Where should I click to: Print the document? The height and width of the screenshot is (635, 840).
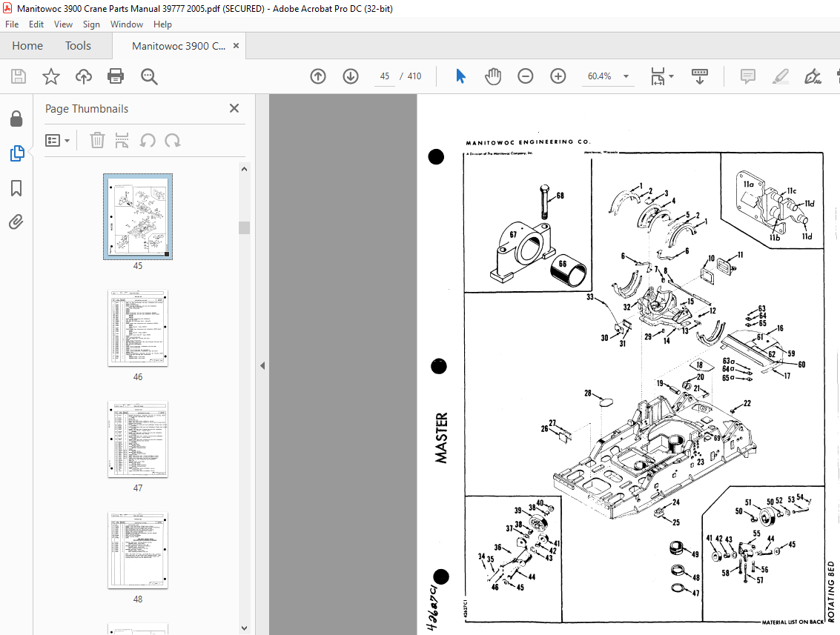[x=116, y=76]
